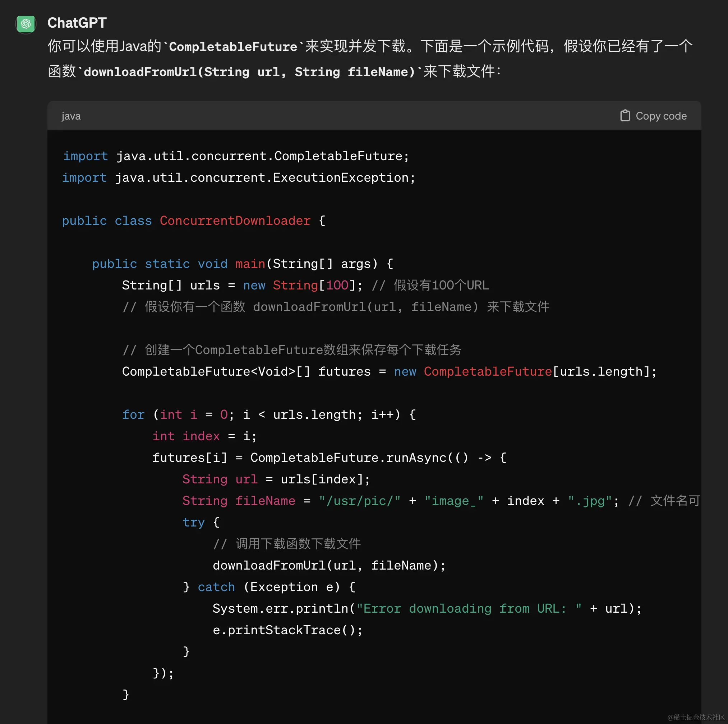Click the import CompletableFuture statement
Viewport: 728px width, 724px height.
(x=235, y=156)
